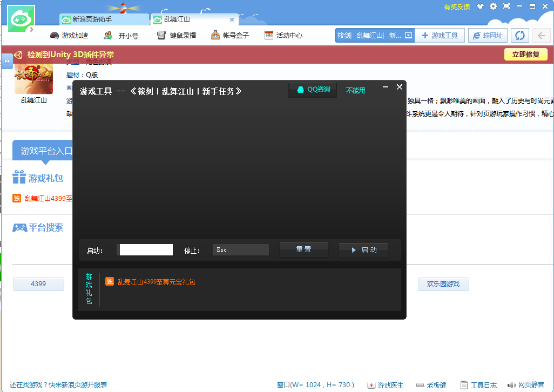The image size is (554, 392).
Task: Click the refresh page icon
Action: [520, 35]
